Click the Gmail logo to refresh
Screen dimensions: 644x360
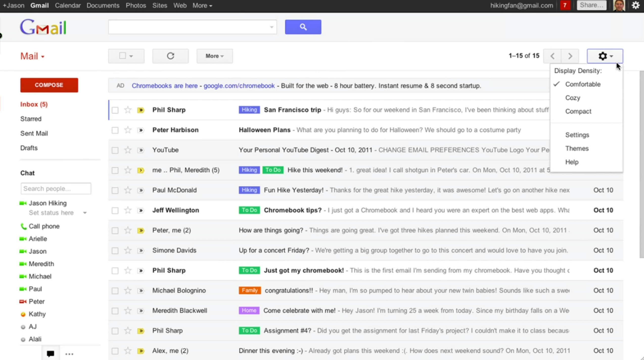pos(43,27)
